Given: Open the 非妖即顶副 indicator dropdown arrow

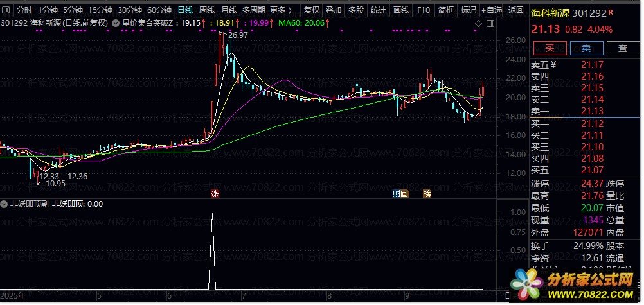Looking at the screenshot, I should pos(4,204).
